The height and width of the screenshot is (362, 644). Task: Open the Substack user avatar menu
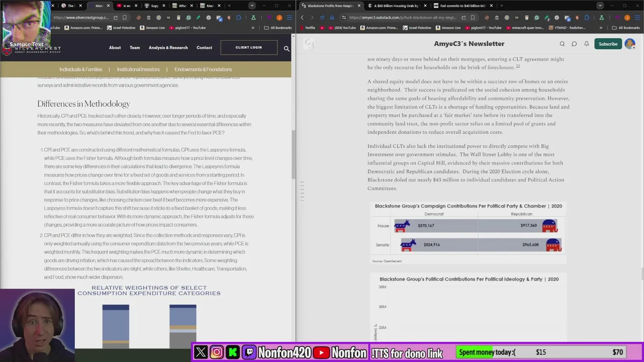629,44
